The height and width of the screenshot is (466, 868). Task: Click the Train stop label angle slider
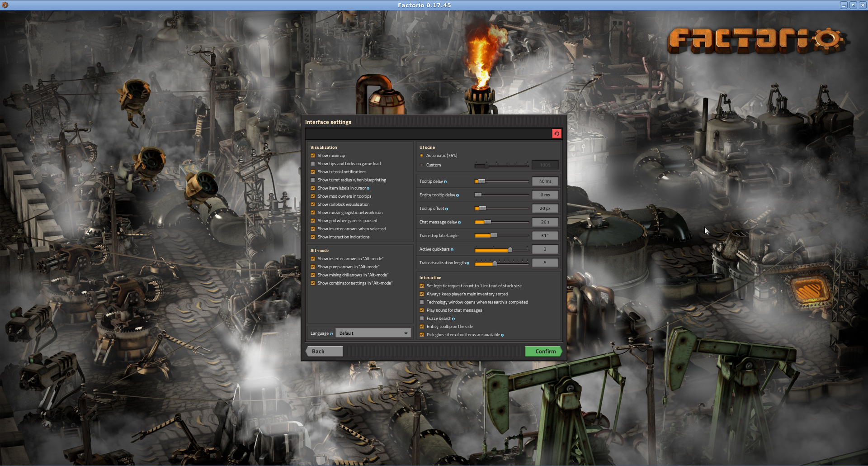pyautogui.click(x=502, y=236)
